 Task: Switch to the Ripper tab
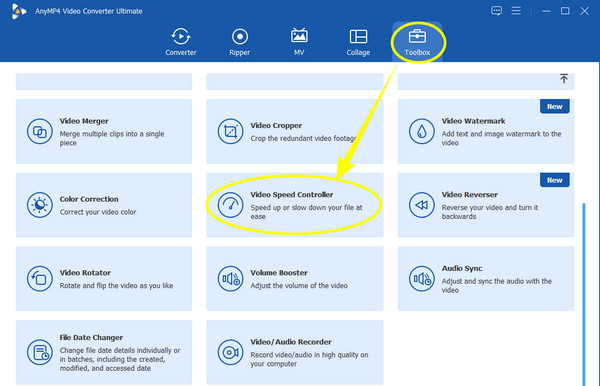240,42
